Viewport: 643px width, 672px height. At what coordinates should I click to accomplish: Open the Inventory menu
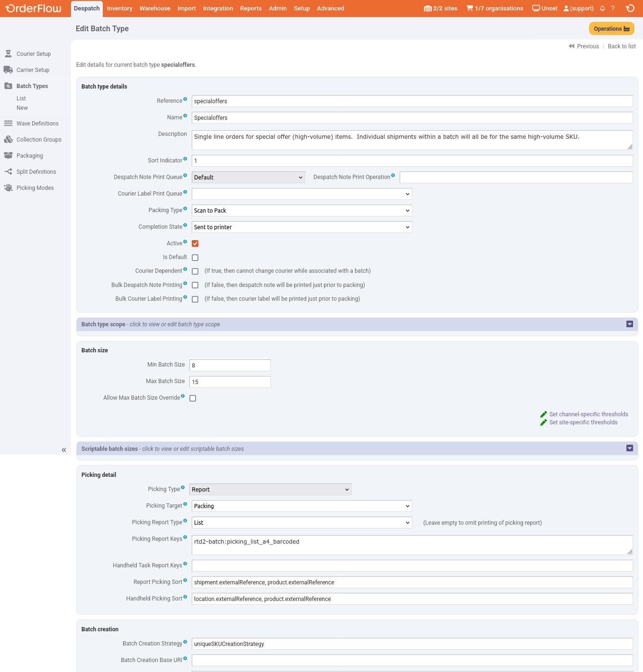(119, 9)
